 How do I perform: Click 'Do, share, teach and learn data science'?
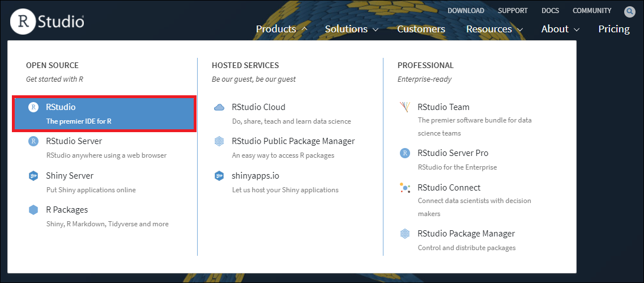292,121
